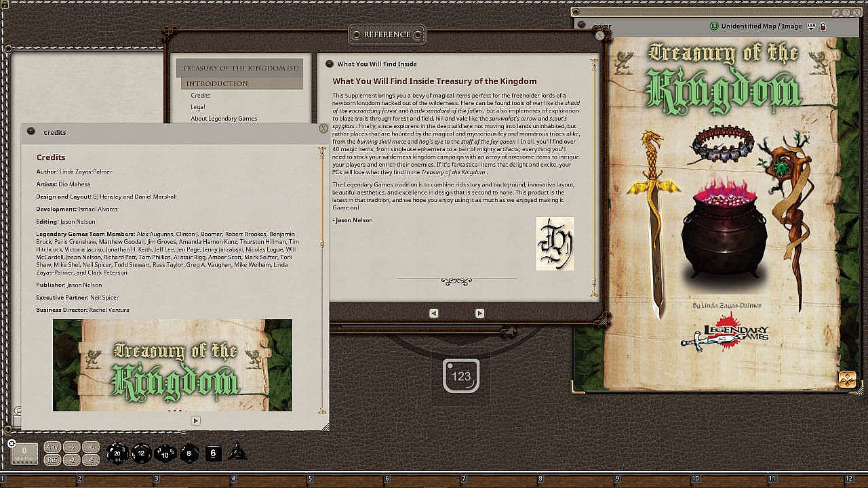Toggle the -2 modifier button
Screen dimensions: 868x488
point(73,460)
